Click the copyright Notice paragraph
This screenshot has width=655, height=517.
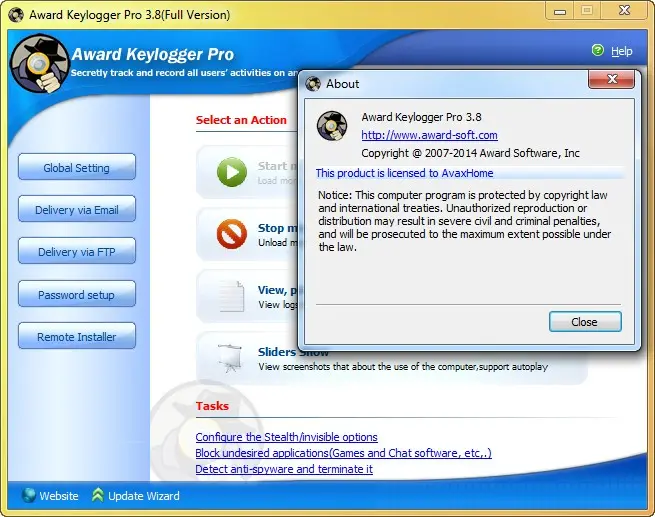pos(465,221)
